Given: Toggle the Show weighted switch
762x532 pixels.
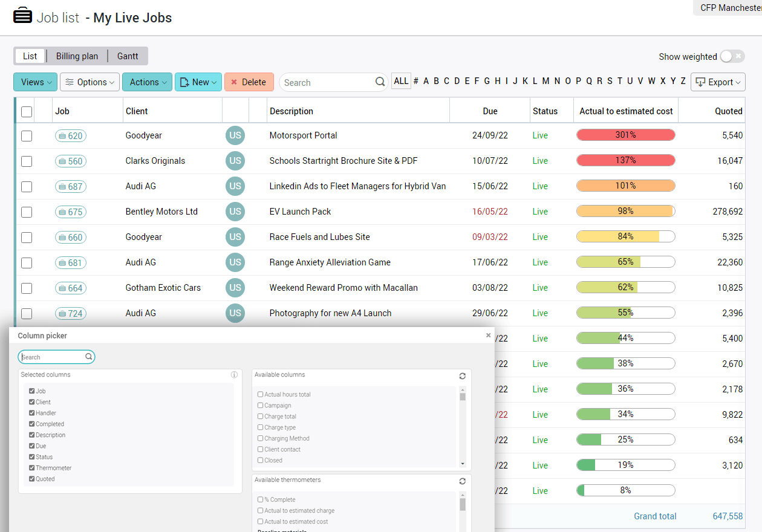Looking at the screenshot, I should click(x=732, y=56).
